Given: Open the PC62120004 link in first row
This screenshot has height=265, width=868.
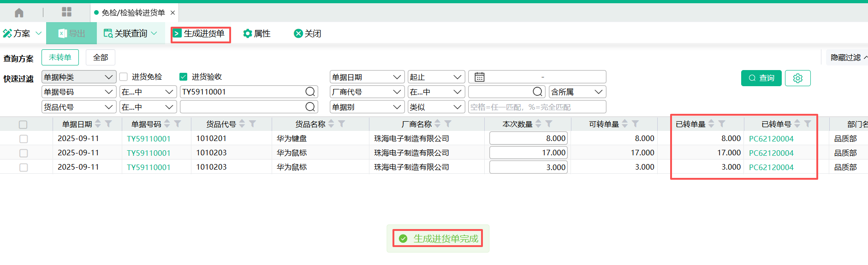Looking at the screenshot, I should click(x=771, y=139).
